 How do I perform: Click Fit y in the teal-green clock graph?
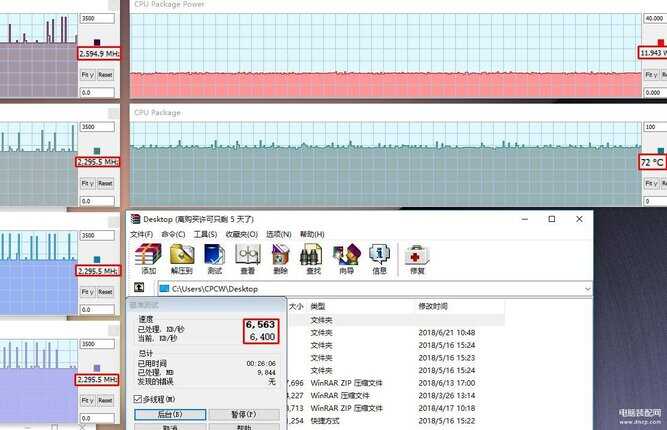click(x=87, y=183)
